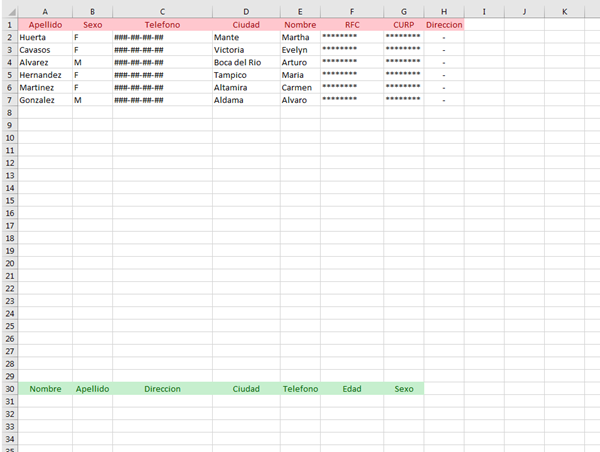The width and height of the screenshot is (600, 452).
Task: Select the cell containing Cavasos
Action: [x=45, y=50]
